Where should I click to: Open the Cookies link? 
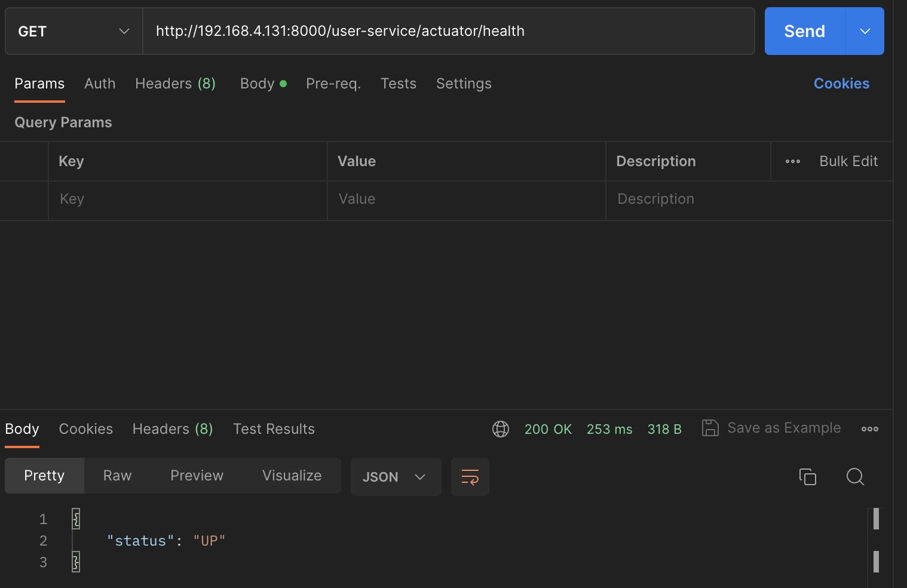841,84
